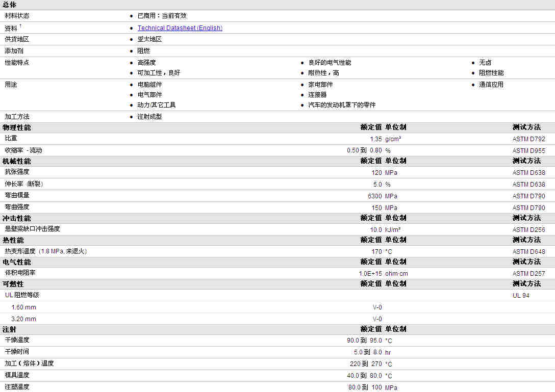Click the 'ASTM D792' test method
This screenshot has height=392, width=555.
pos(529,139)
